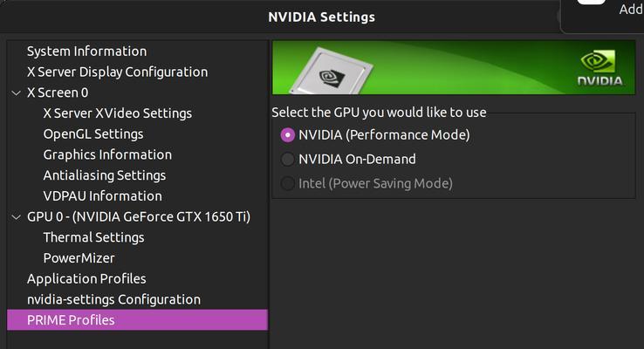Show Graphics Information page
Screen dimensions: 644x349
tap(107, 154)
